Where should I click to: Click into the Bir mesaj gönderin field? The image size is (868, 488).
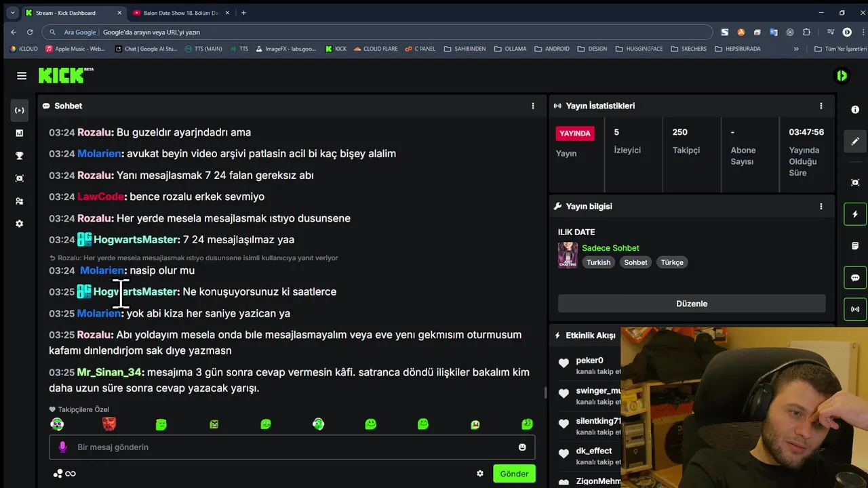click(292, 447)
